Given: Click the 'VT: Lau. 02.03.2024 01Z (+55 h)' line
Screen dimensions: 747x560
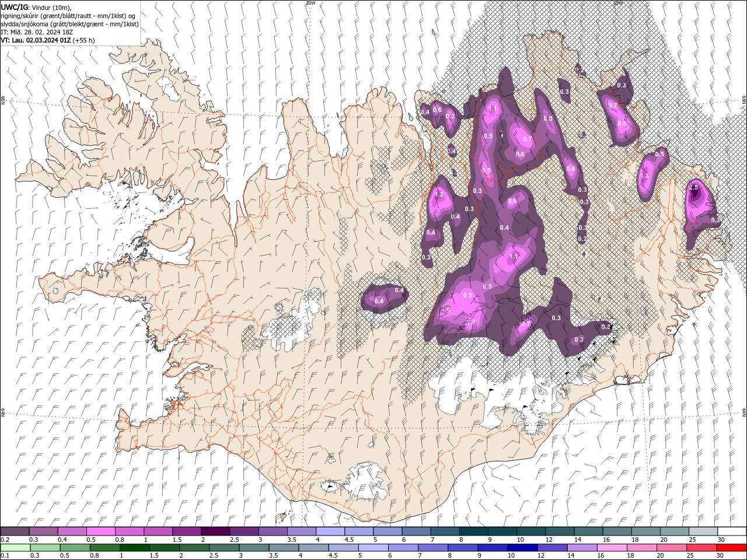Looking at the screenshot, I should click(x=48, y=40).
